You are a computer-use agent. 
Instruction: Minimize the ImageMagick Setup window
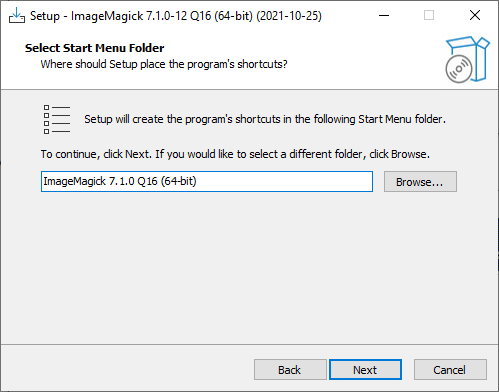(x=384, y=15)
